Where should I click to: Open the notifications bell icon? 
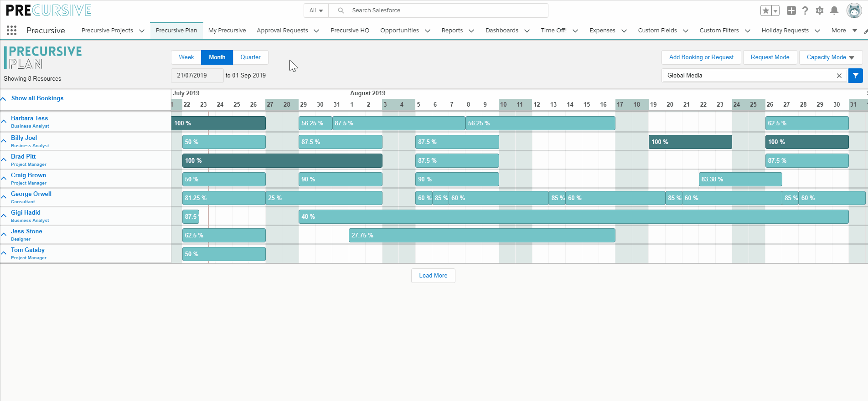[834, 10]
